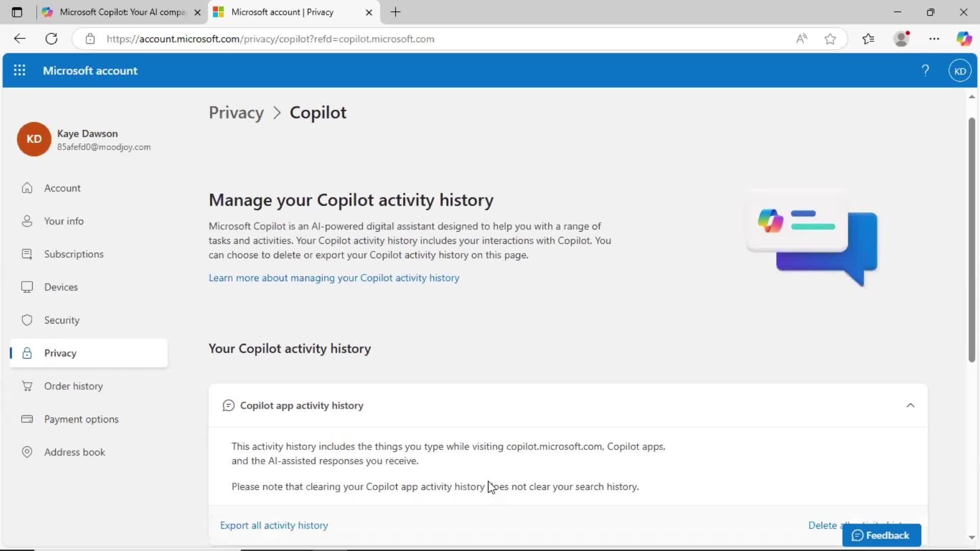Click the Privacy breadcrumb link
980x551 pixels.
pyautogui.click(x=236, y=112)
